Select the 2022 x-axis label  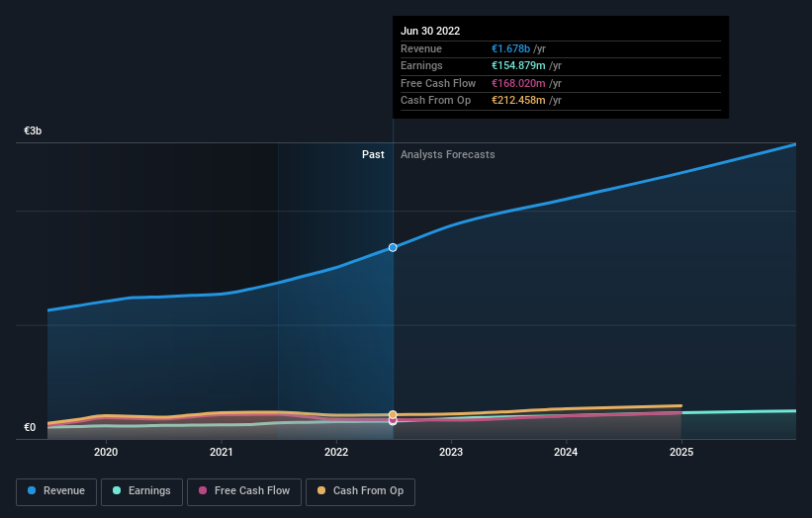point(336,452)
